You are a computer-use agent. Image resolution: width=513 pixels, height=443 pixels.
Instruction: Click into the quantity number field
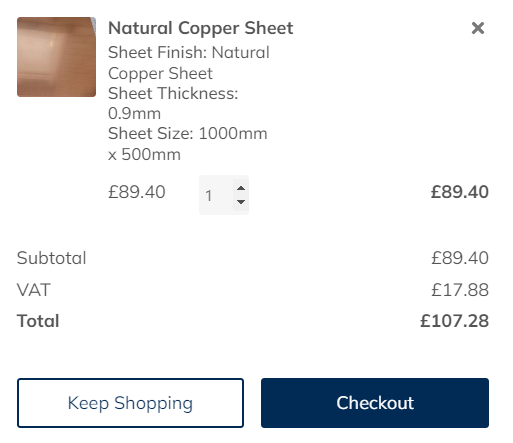(216, 195)
